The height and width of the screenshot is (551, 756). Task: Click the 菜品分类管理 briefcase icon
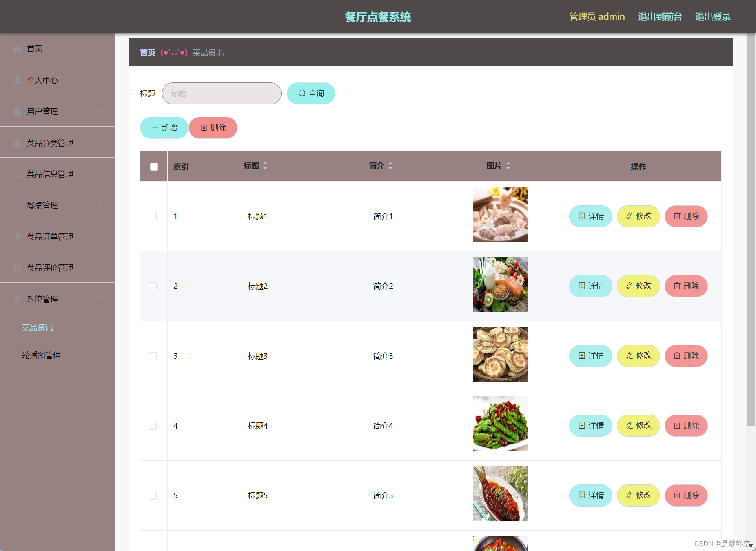pos(17,142)
